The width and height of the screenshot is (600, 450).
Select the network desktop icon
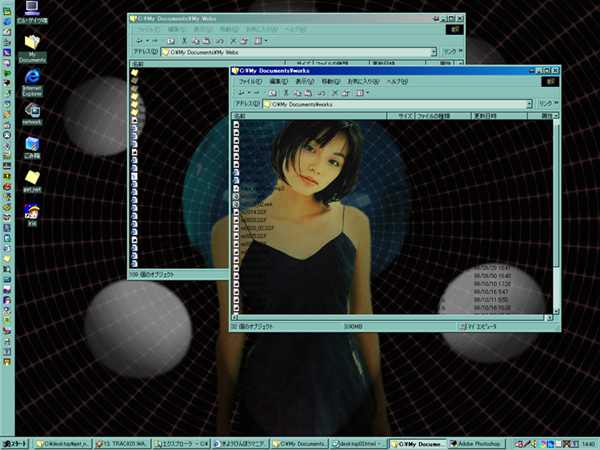coord(32,114)
